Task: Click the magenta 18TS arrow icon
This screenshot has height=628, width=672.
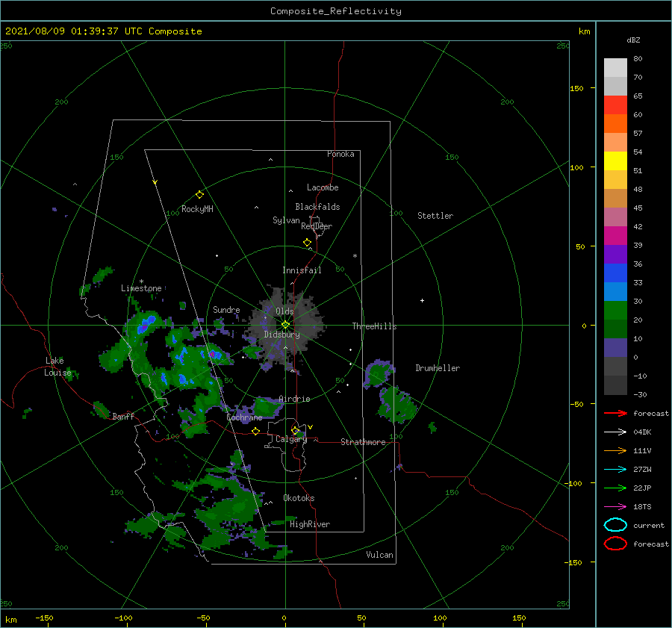Action: pyautogui.click(x=615, y=507)
